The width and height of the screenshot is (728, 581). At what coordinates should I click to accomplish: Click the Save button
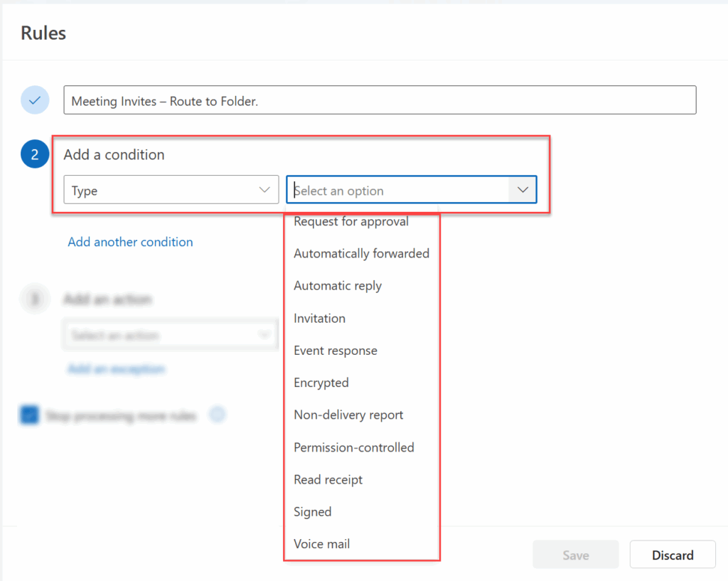pos(575,555)
